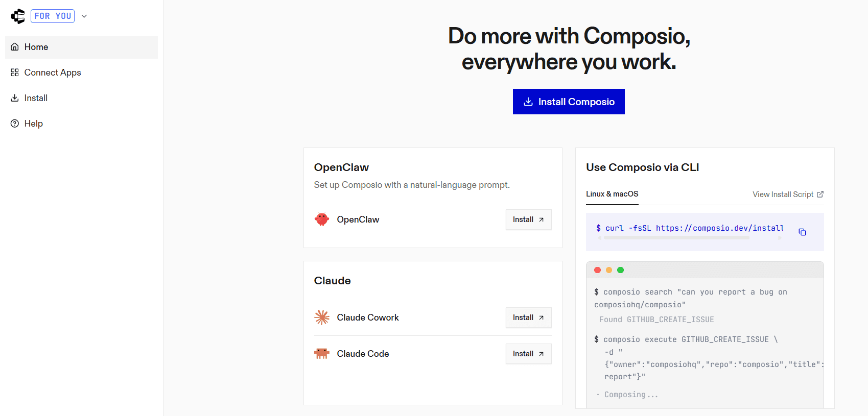This screenshot has height=416, width=868.
Task: Click the Composio logo icon
Action: point(18,16)
